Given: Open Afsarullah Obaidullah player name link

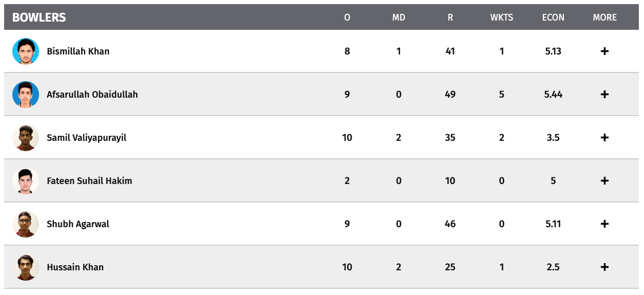Looking at the screenshot, I should coord(92,95).
